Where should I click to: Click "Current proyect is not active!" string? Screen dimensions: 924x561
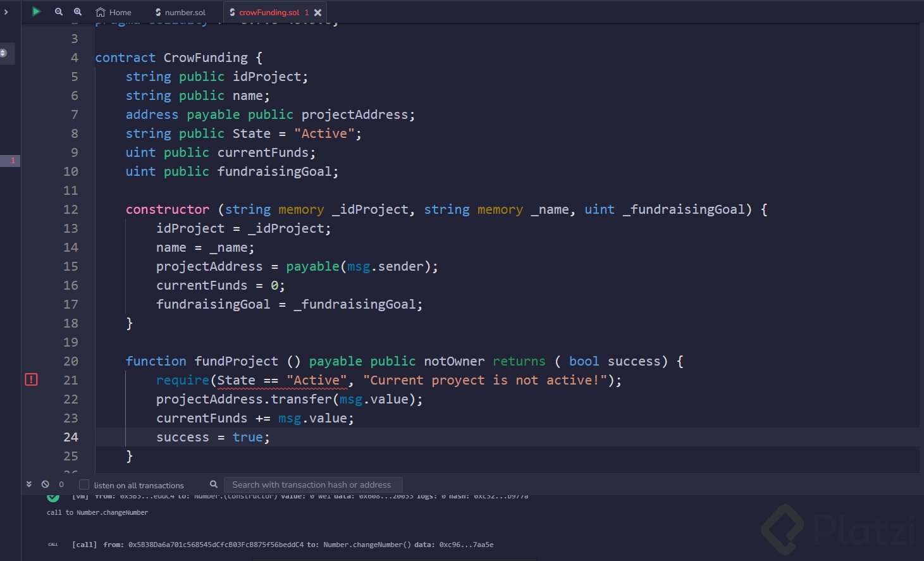485,380
